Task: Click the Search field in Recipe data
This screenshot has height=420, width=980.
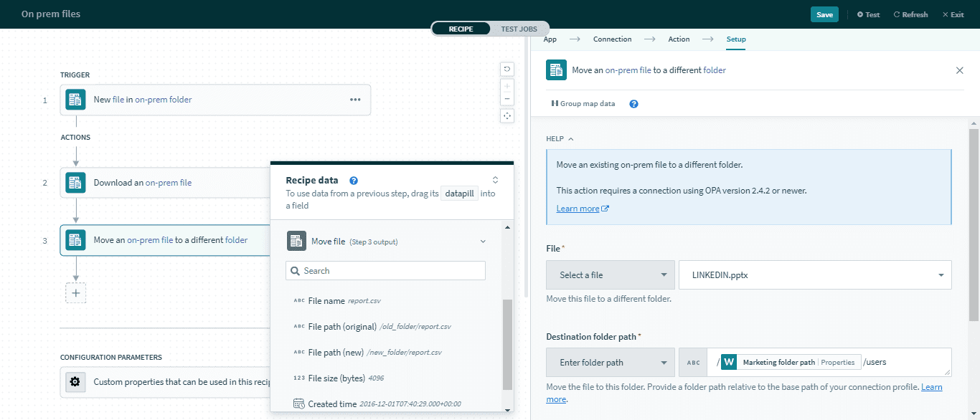Action: tap(385, 271)
